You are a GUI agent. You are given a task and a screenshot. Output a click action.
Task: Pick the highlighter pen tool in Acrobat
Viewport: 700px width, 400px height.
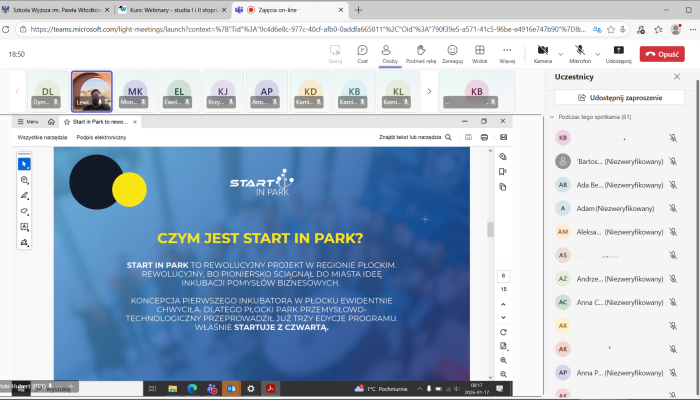coord(24,196)
